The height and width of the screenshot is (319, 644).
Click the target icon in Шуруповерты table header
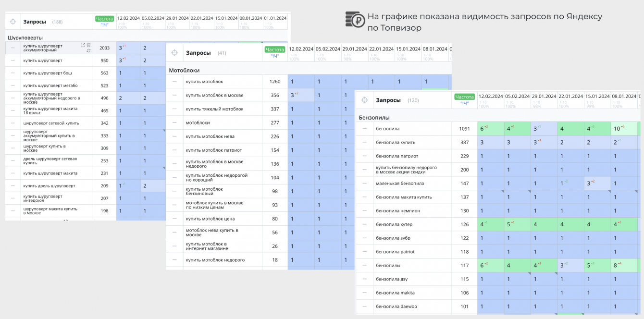pos(13,22)
